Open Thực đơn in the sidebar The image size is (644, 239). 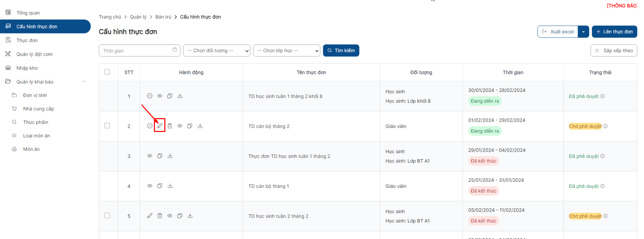click(x=27, y=40)
